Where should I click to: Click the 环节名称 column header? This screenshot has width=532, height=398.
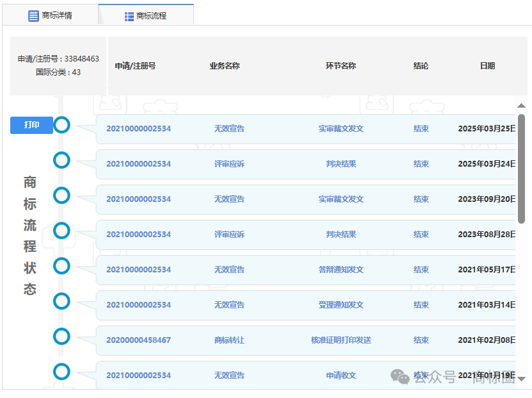[341, 66]
